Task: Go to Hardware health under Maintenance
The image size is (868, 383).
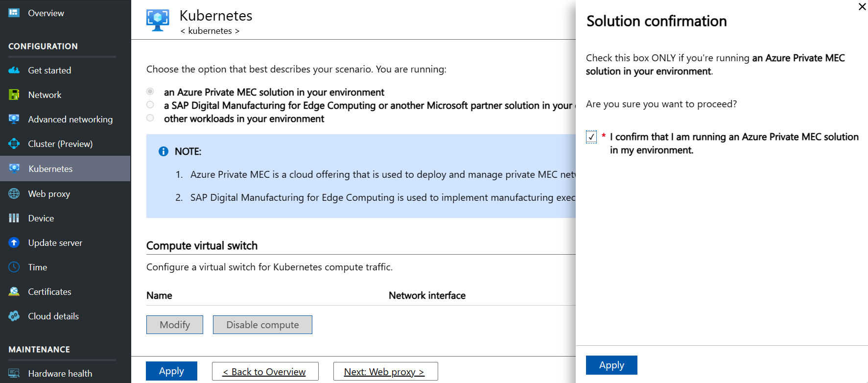Action: [60, 374]
